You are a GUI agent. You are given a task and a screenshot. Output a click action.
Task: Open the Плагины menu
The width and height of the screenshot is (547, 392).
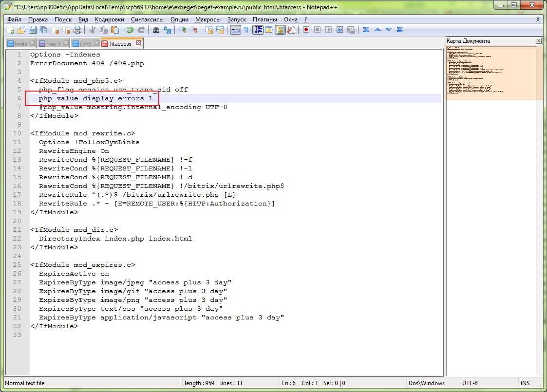pyautogui.click(x=264, y=19)
